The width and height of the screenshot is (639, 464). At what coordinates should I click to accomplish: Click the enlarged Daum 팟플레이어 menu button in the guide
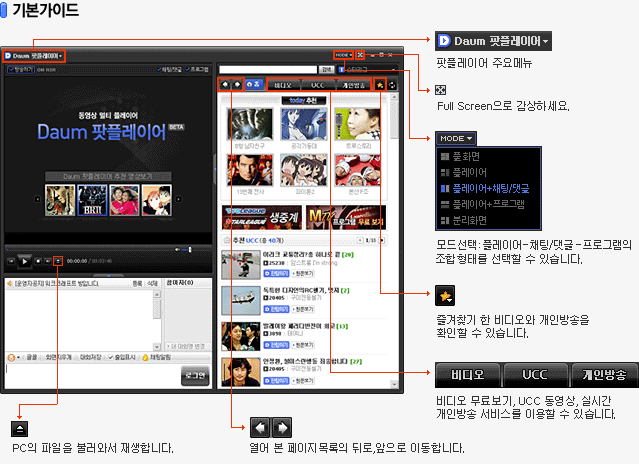coord(493,41)
